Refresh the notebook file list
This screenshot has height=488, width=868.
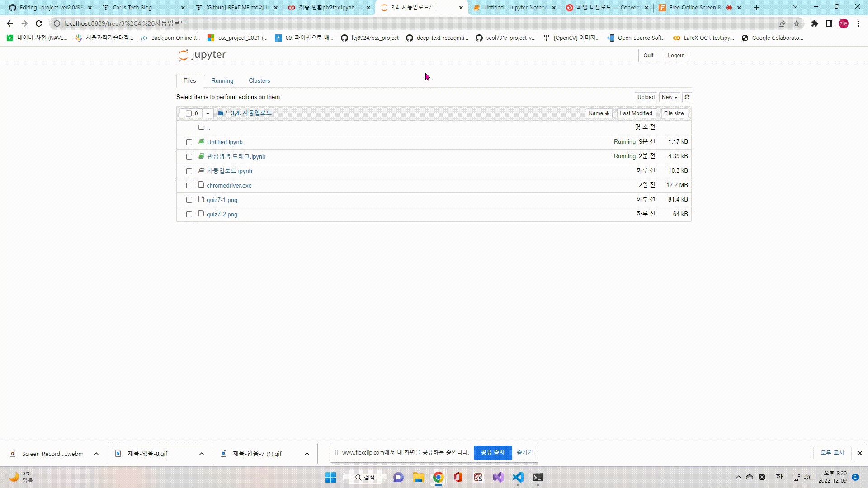click(x=687, y=97)
